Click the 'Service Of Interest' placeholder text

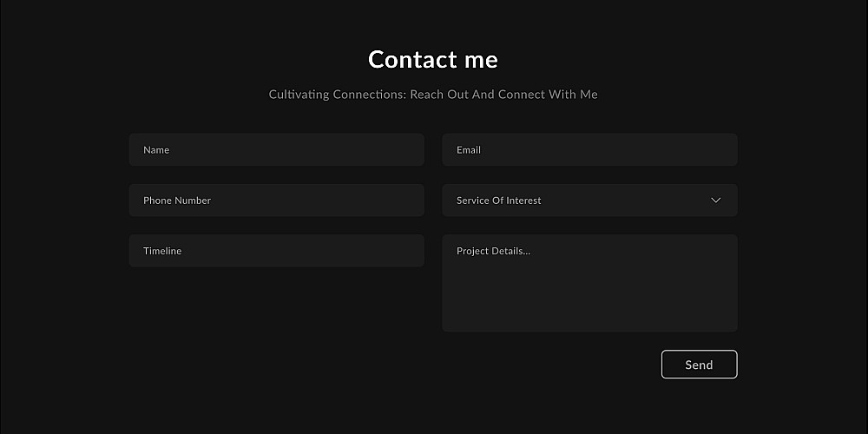pos(499,201)
